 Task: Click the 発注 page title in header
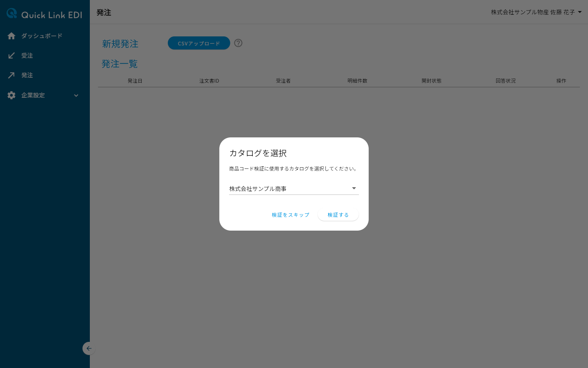[x=104, y=13]
